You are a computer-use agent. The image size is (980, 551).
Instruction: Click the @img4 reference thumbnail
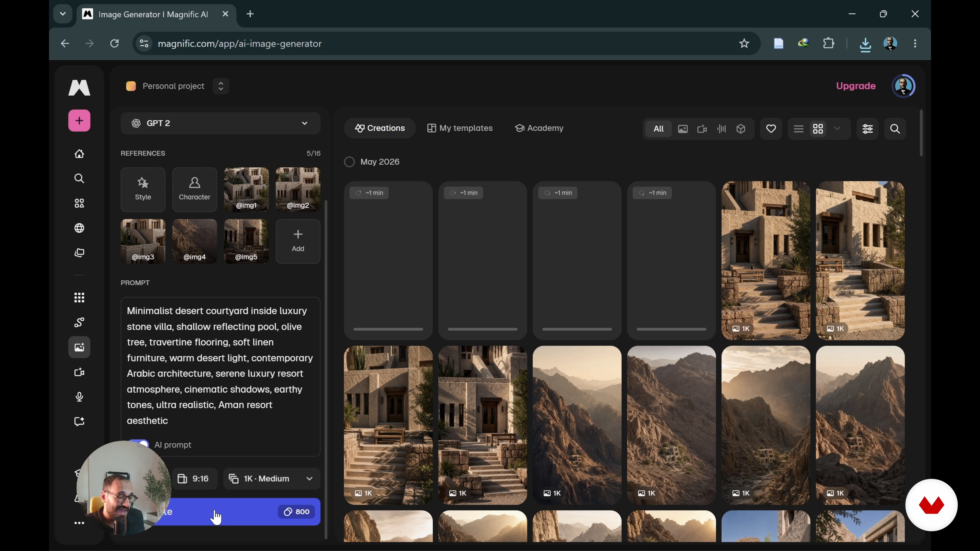(x=195, y=242)
